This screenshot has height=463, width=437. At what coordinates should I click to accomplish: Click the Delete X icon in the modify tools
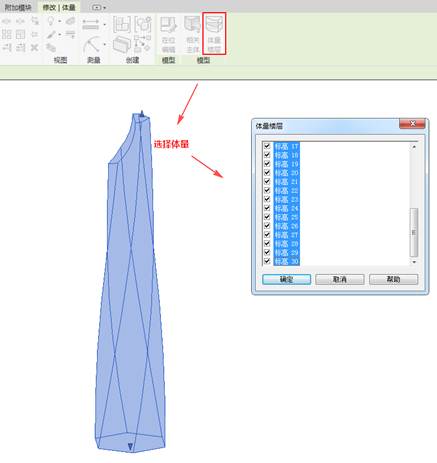[34, 48]
